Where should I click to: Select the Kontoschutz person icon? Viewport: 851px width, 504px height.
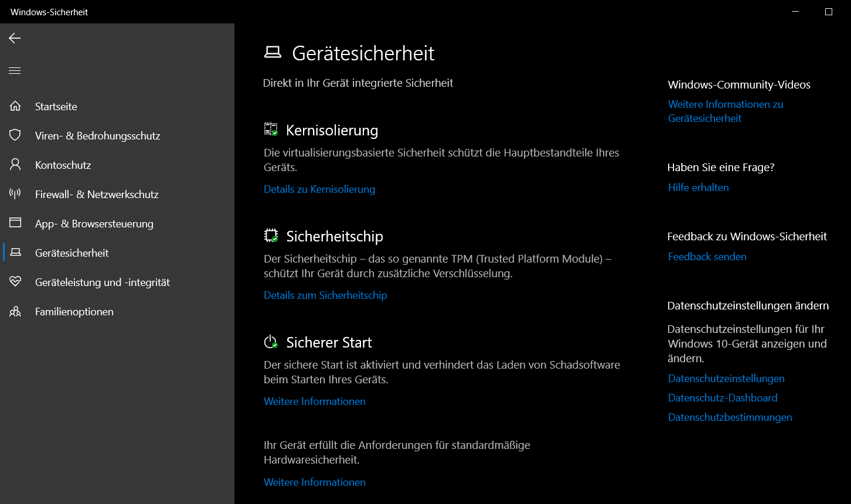click(15, 165)
